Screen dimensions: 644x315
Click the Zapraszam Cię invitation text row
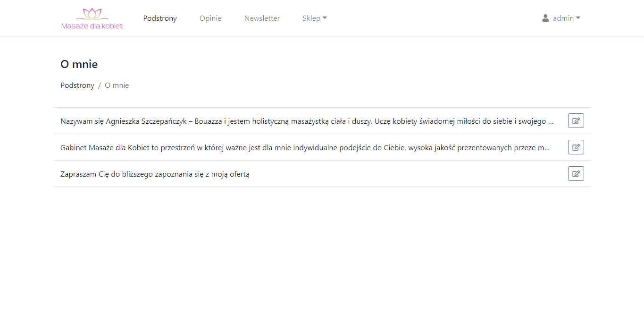(156, 173)
